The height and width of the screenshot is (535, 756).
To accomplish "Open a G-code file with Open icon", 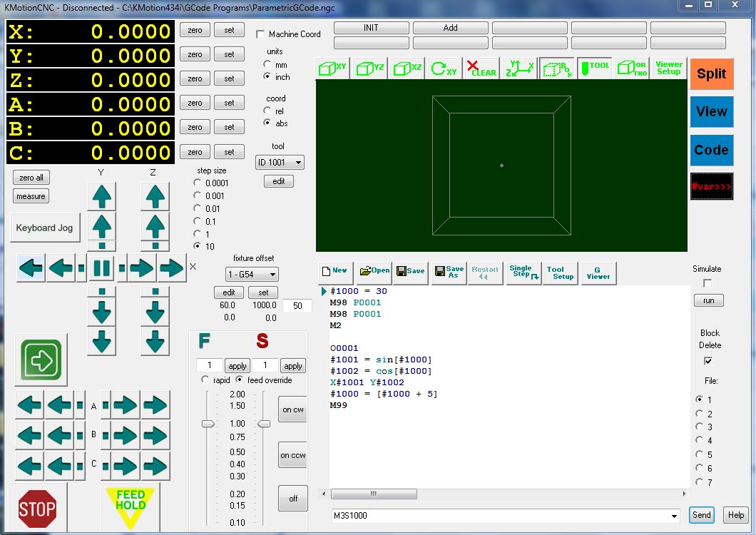I will point(374,271).
